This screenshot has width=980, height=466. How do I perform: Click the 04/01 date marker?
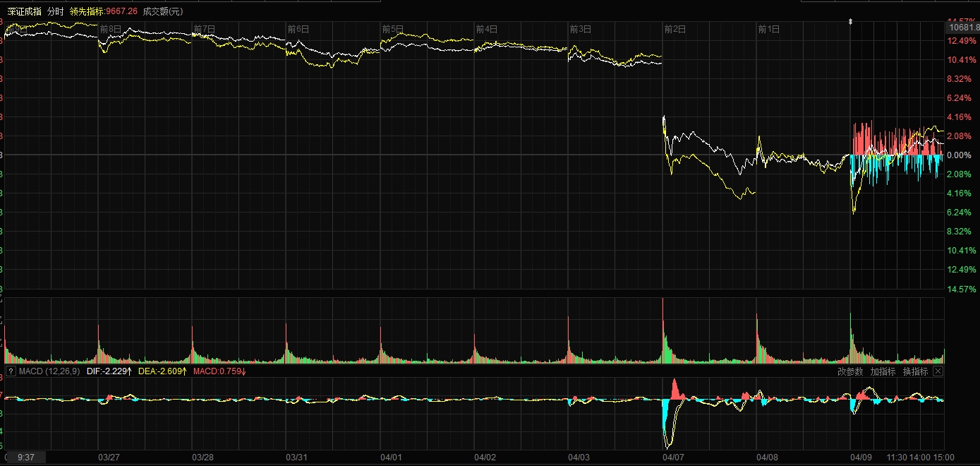coord(391,458)
